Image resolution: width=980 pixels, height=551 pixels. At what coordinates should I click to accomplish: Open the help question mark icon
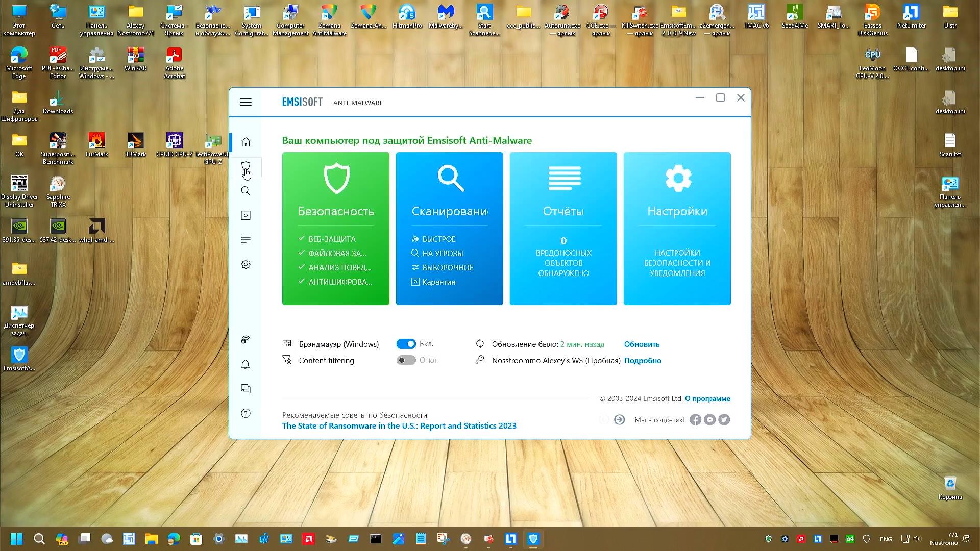point(246,413)
